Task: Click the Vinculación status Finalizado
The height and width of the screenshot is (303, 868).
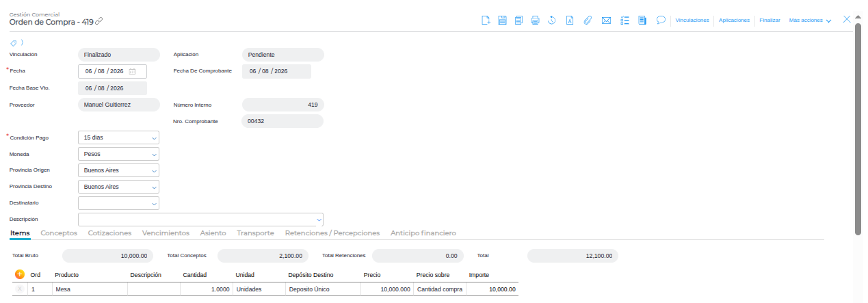Action: tap(118, 55)
